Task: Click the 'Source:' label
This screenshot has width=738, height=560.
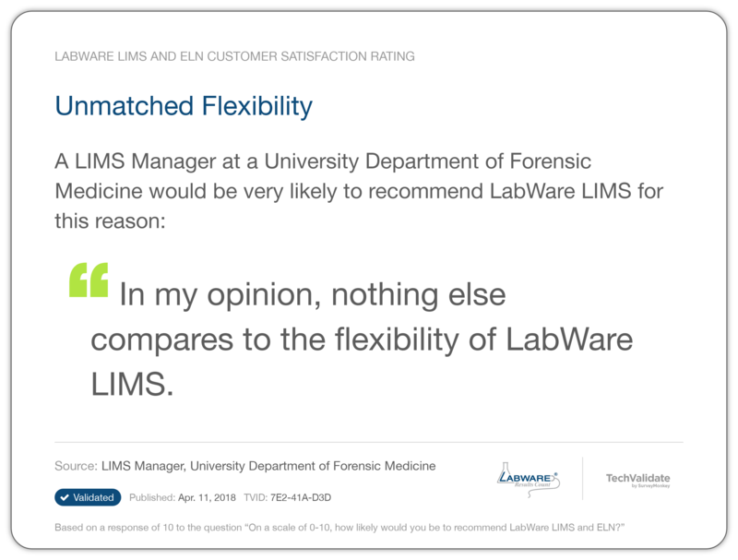Action: point(76,466)
